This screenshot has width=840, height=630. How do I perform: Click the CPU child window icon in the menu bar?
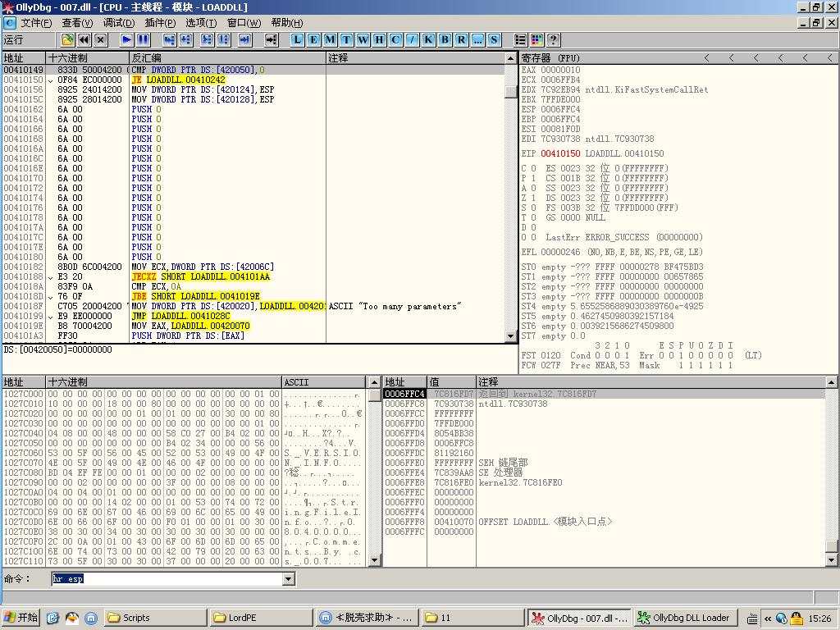pyautogui.click(x=10, y=23)
